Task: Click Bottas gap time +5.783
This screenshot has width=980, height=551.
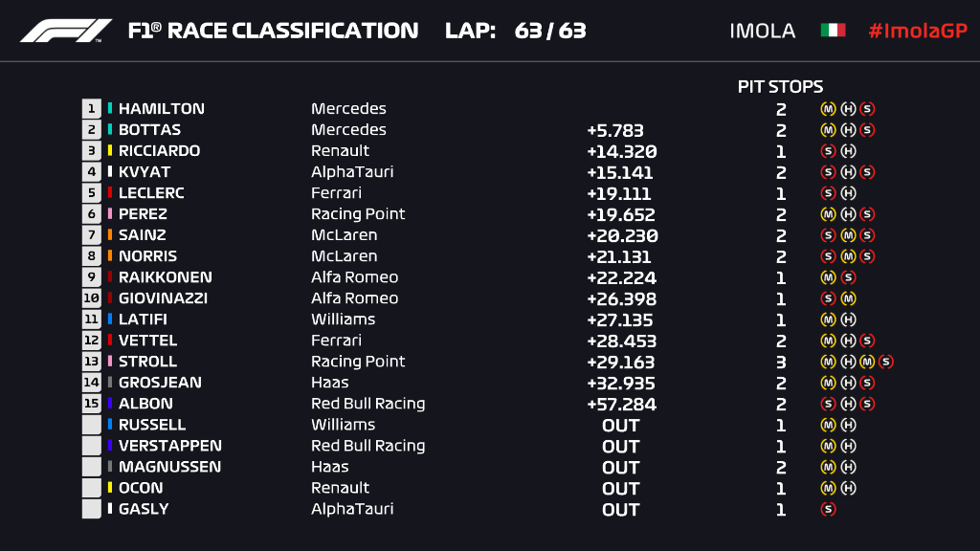Action: [x=614, y=130]
